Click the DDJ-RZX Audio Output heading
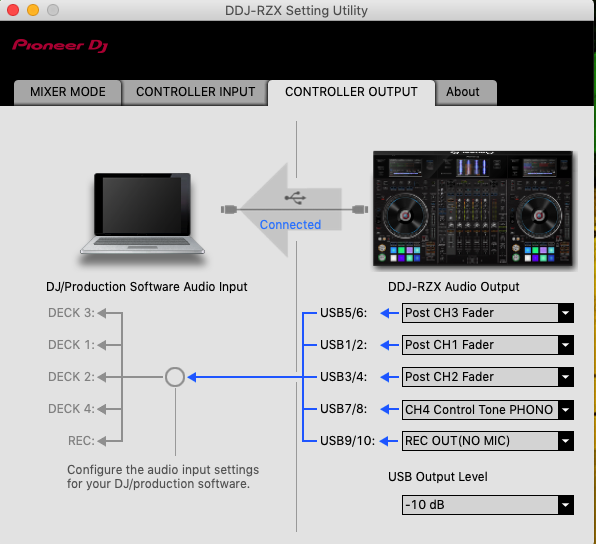This screenshot has height=544, width=596. [x=453, y=287]
